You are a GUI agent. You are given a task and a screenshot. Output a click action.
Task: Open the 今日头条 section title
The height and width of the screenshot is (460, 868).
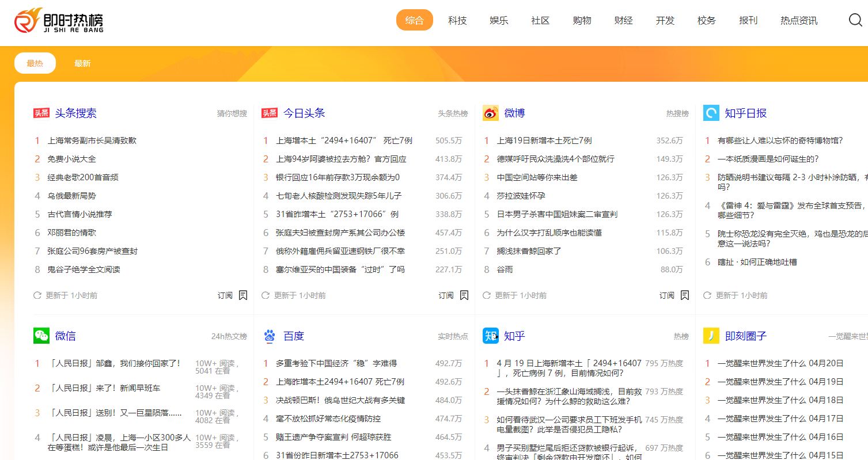(304, 113)
